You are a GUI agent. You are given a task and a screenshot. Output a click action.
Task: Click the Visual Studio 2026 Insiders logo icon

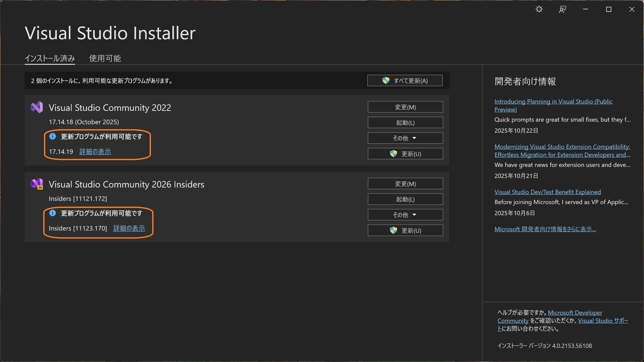(37, 184)
